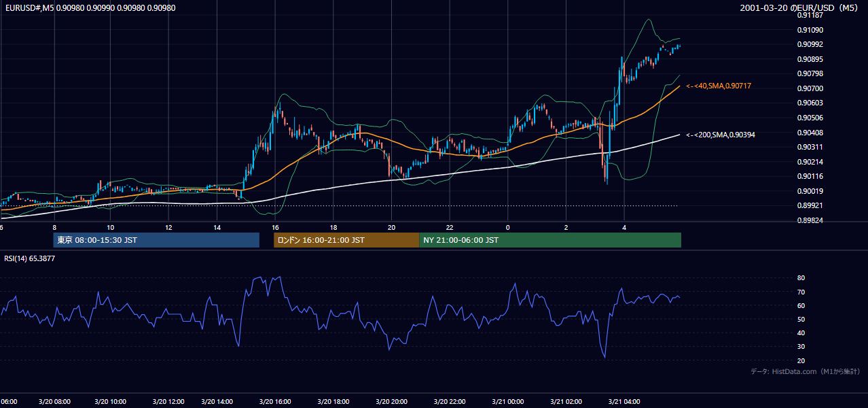Open the HistData.com data source credit
This screenshot has width=868, height=408.
click(x=806, y=371)
